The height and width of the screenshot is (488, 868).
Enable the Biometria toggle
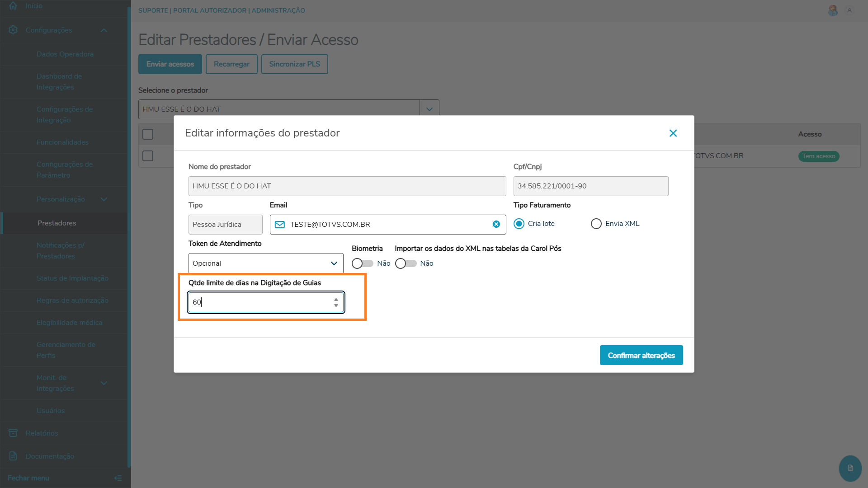pos(362,263)
